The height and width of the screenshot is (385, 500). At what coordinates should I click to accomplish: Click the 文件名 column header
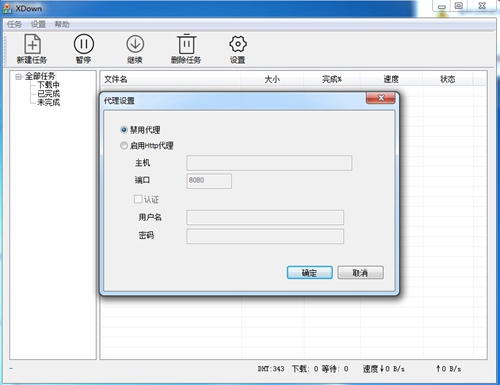171,79
